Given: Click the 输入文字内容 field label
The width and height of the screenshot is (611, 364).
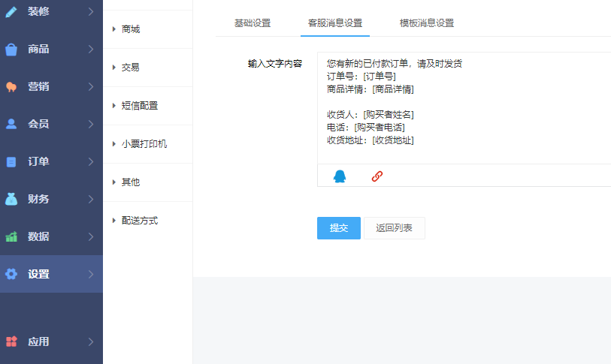Looking at the screenshot, I should [x=275, y=64].
